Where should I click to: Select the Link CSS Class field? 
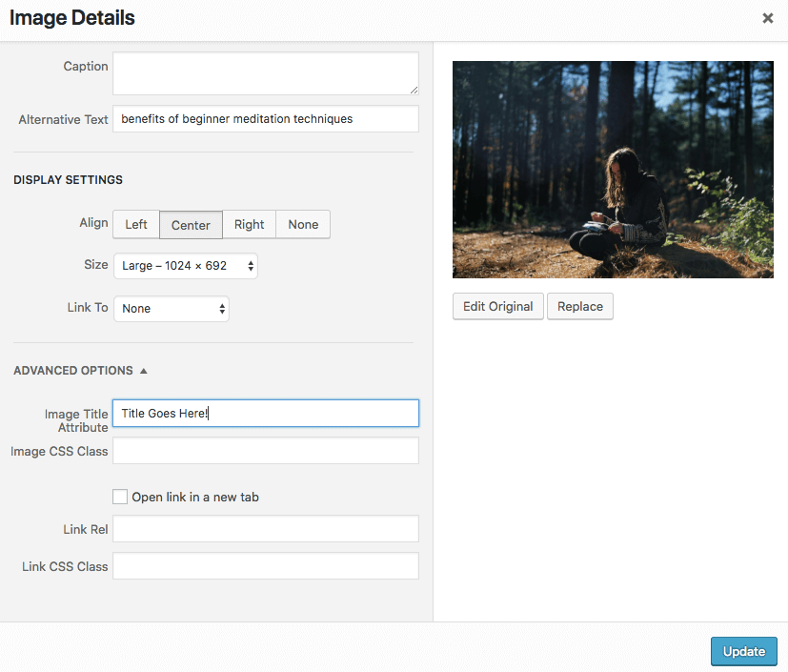click(x=265, y=566)
